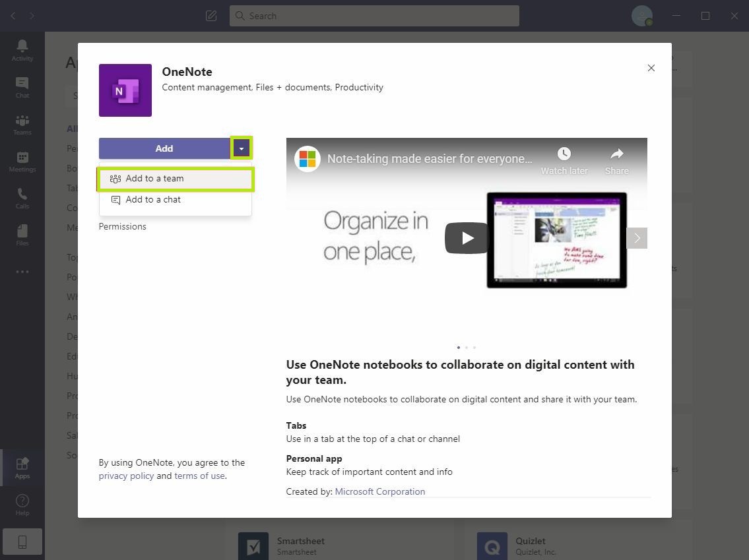
Task: Click the OneNote title heading
Action: pos(187,72)
